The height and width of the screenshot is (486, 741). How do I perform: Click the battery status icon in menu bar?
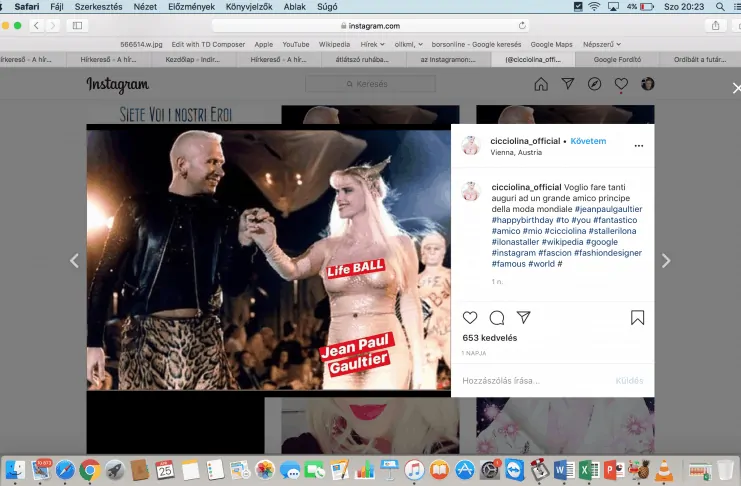pos(646,7)
